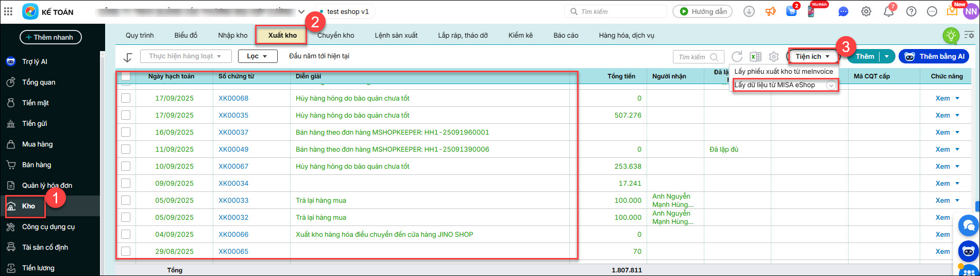
Task: Open the Tiện ích dropdown
Action: pyautogui.click(x=813, y=56)
